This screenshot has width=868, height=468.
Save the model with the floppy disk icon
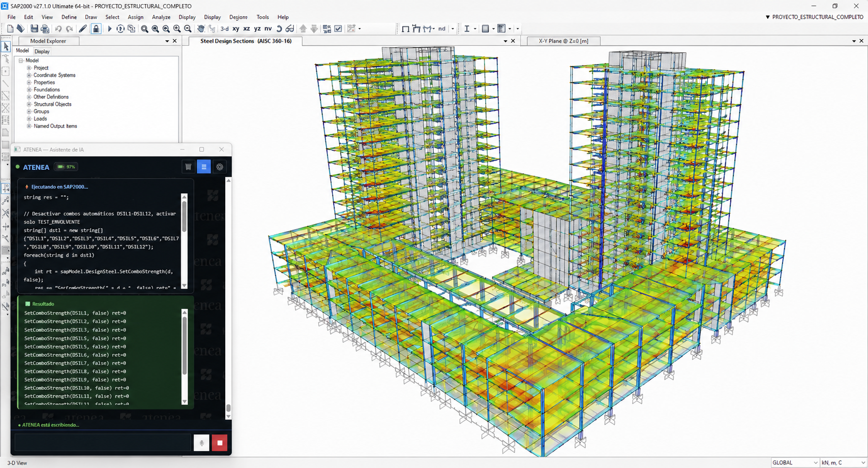(x=34, y=29)
